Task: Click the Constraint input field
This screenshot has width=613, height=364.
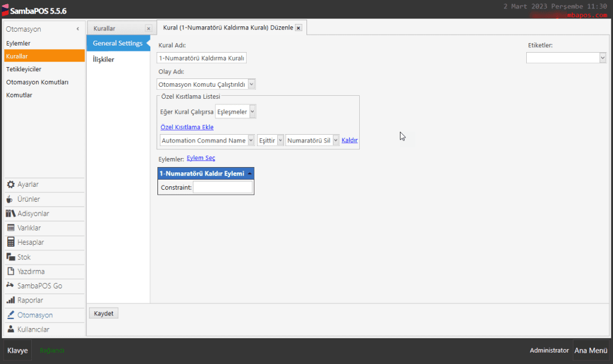Action: (x=222, y=187)
